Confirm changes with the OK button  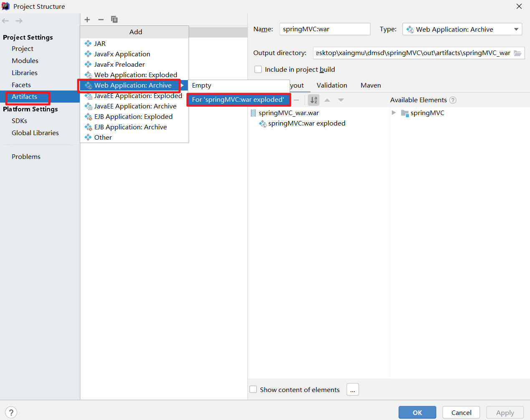(x=417, y=412)
